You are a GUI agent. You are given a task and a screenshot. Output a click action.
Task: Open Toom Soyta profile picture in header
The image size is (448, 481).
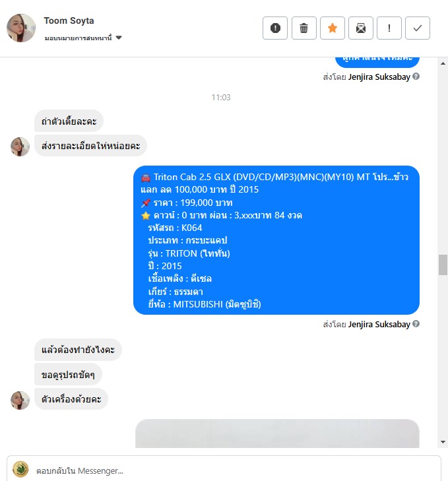tap(21, 28)
